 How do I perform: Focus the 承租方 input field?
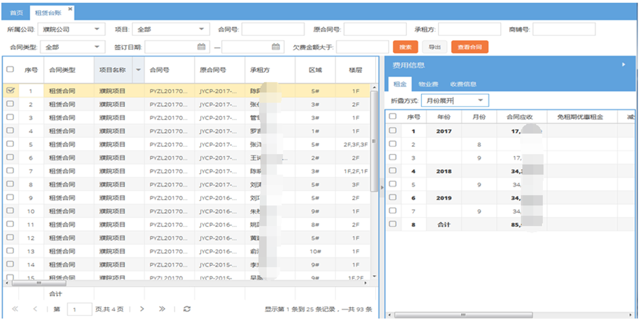tap(469, 29)
